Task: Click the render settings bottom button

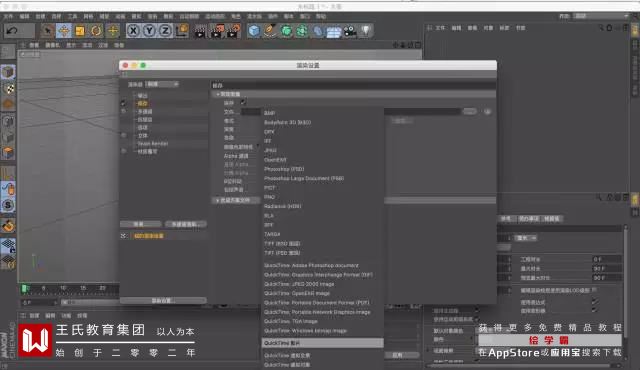Action: (163, 301)
